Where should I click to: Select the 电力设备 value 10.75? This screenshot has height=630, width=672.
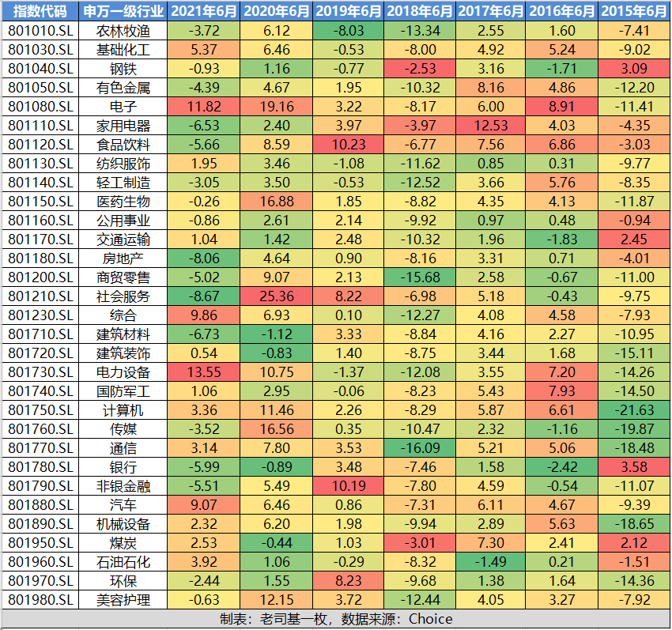[x=277, y=372]
